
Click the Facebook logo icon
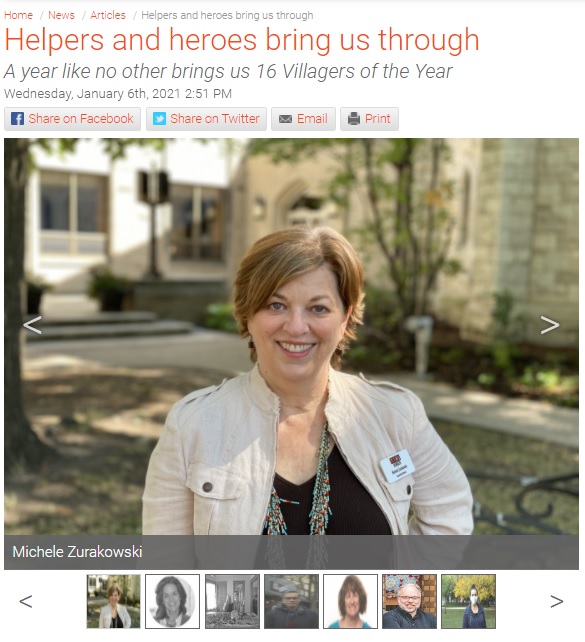pos(17,119)
